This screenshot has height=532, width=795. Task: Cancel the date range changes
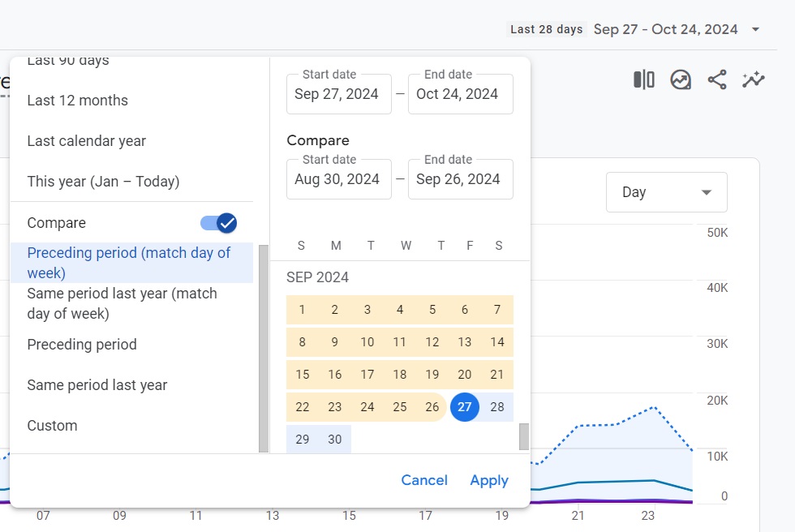pos(424,480)
